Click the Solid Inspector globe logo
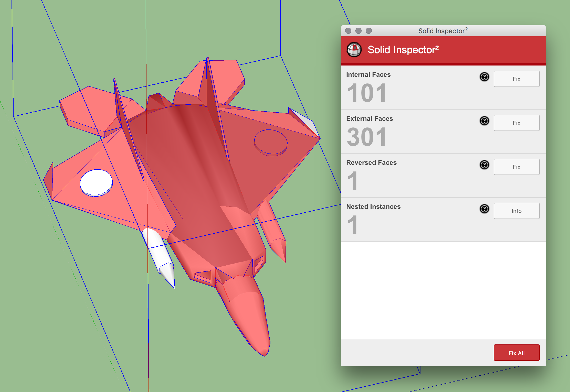Image resolution: width=570 pixels, height=392 pixels. tap(354, 50)
